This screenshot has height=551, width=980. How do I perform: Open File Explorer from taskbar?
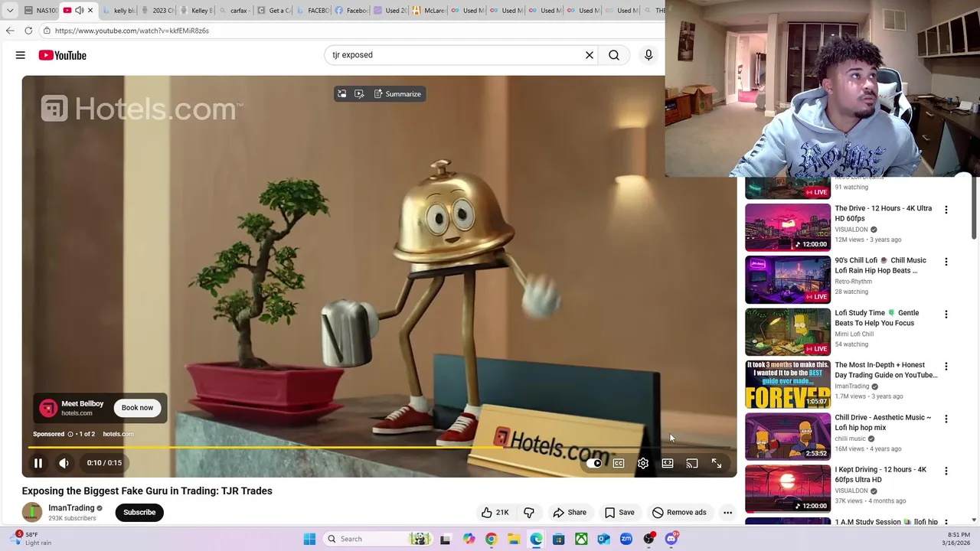514,539
